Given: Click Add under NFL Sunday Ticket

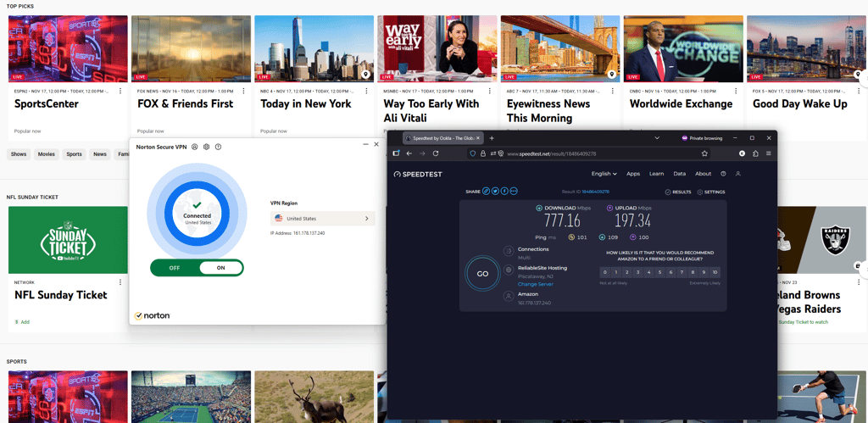Looking at the screenshot, I should (22, 321).
